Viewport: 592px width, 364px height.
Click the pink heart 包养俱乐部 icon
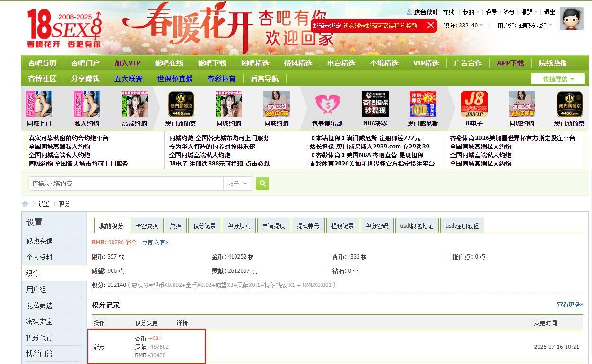pyautogui.click(x=327, y=104)
